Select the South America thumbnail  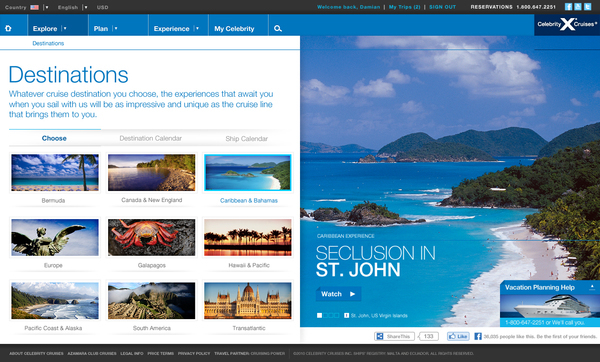tap(152, 301)
